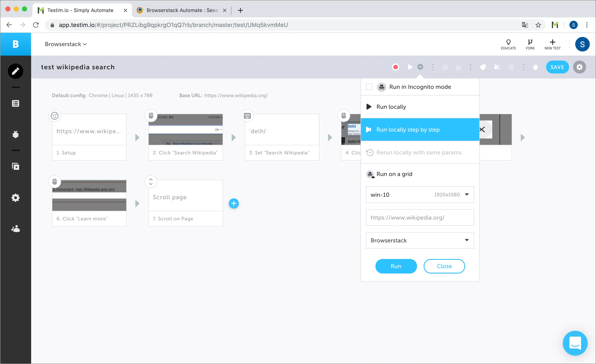Click the blue plus add step button
Viewport: 596px width, 364px height.
pos(234,203)
